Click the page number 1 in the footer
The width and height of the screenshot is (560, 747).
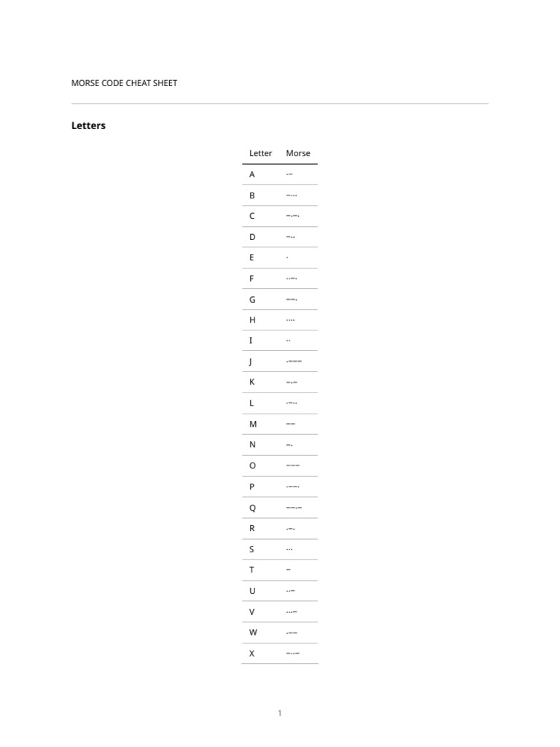(x=279, y=713)
